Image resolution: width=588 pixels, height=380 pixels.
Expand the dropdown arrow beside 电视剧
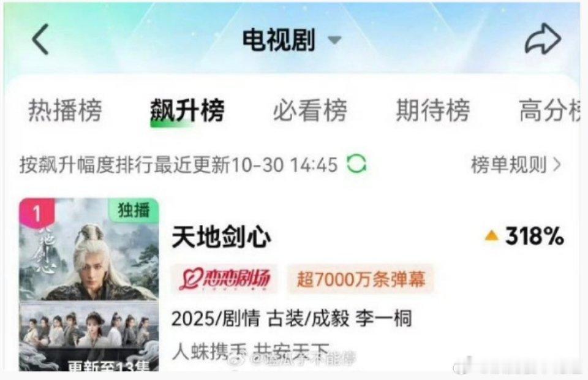point(334,39)
